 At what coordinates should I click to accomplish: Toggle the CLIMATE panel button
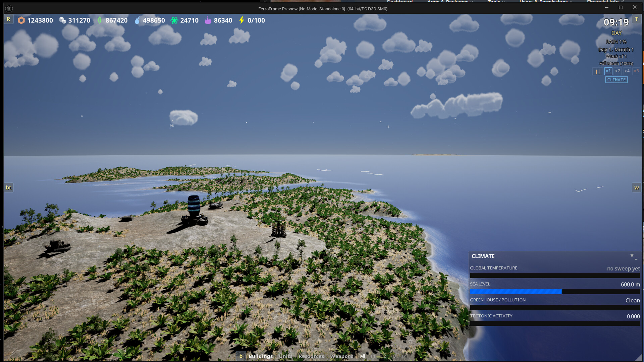pos(616,80)
